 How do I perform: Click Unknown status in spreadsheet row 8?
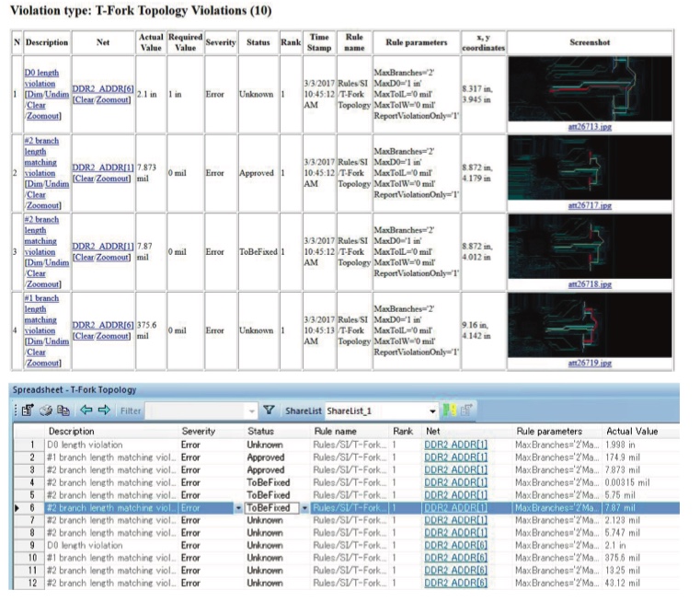pyautogui.click(x=265, y=533)
